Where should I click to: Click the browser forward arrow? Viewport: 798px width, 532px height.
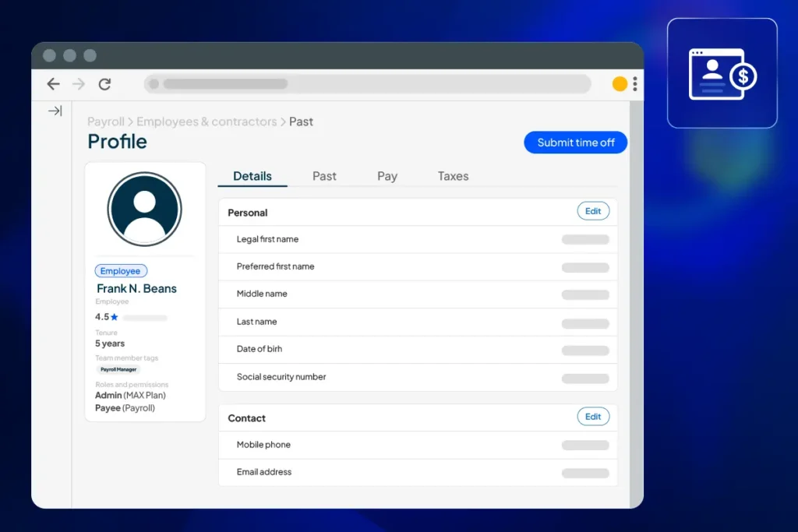pos(79,83)
